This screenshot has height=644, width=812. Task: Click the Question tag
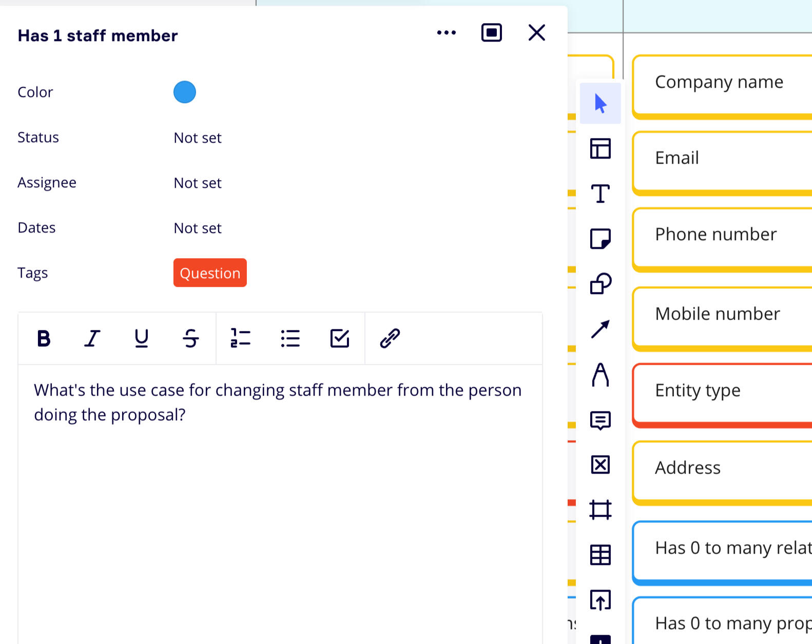(210, 273)
